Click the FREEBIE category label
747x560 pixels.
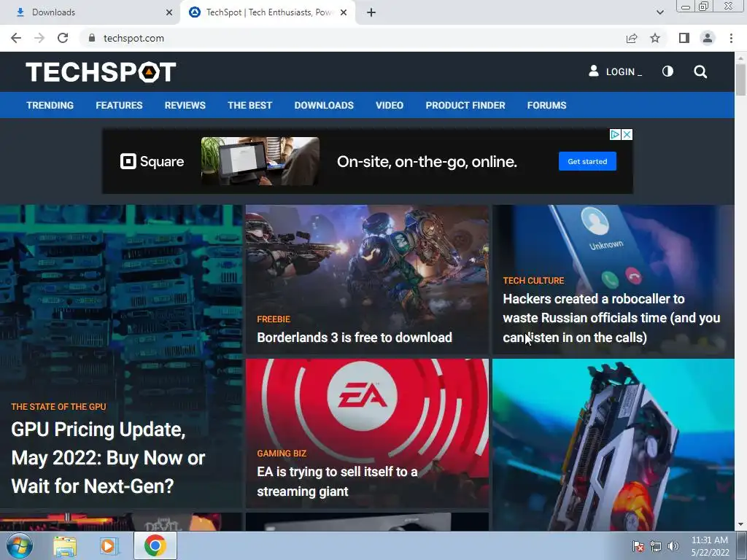[x=274, y=319]
